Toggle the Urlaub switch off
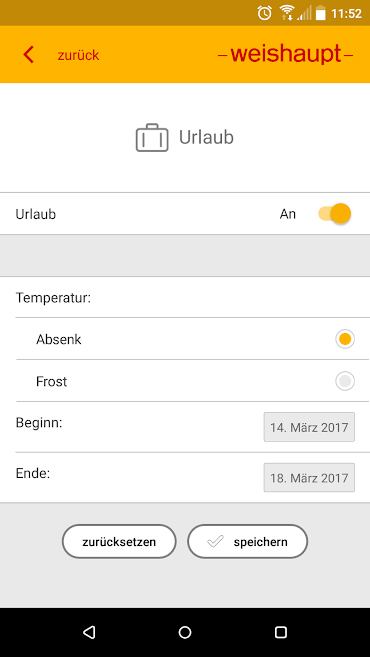Screen dimensions: 370x657 coord(334,214)
